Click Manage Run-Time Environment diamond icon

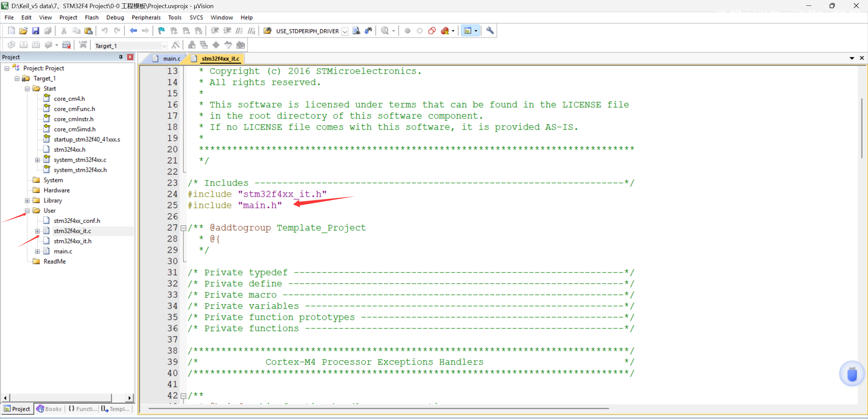[x=216, y=45]
